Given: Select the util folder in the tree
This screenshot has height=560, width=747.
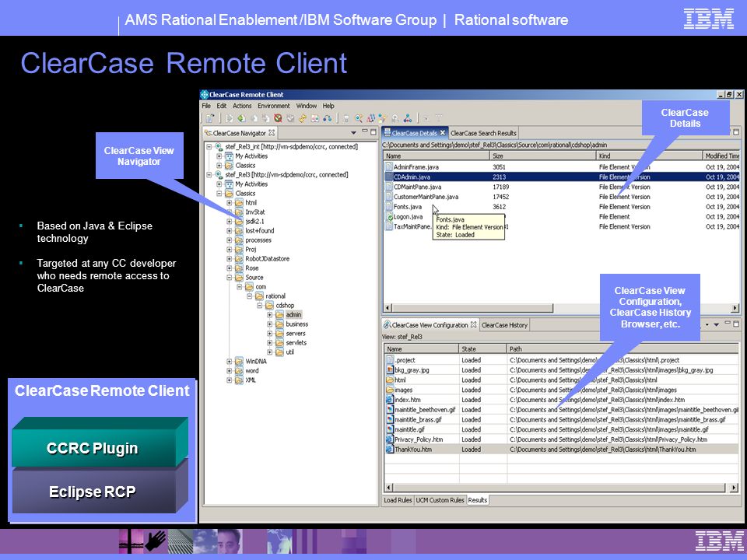Looking at the screenshot, I should click(289, 352).
